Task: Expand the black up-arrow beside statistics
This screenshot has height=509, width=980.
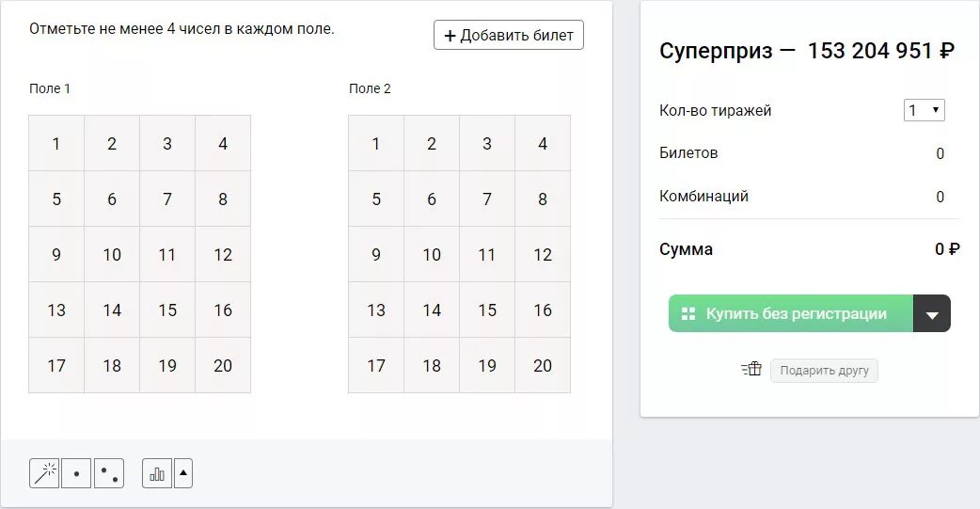Action: 183,473
